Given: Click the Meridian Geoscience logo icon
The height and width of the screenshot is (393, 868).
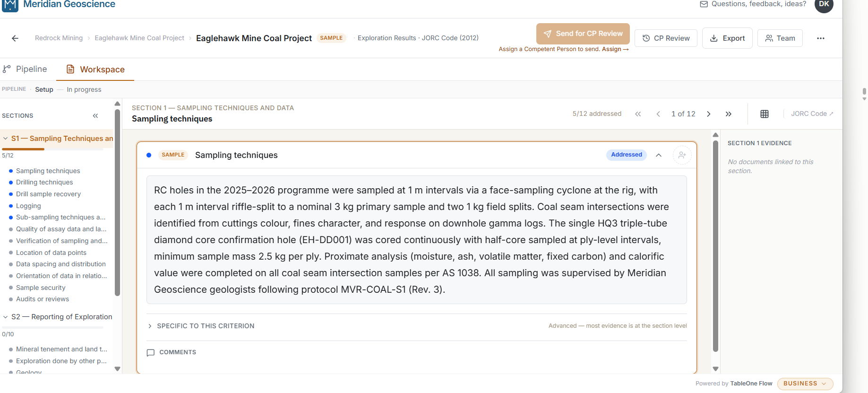Looking at the screenshot, I should (x=10, y=5).
